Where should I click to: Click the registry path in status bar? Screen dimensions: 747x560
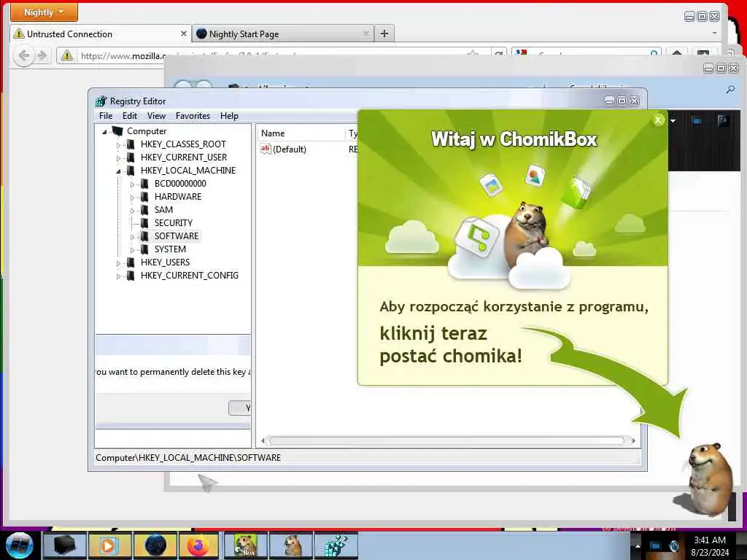click(188, 458)
